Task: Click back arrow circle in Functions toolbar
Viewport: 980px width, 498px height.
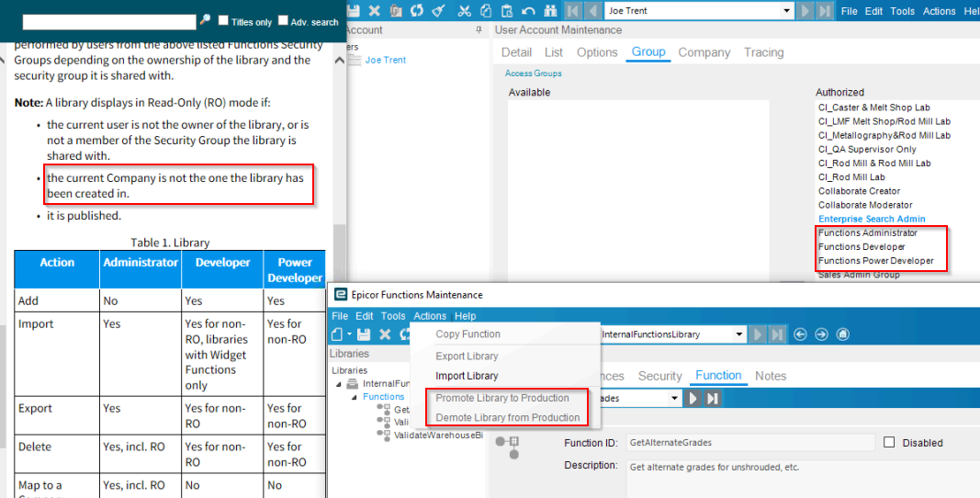Action: point(800,334)
